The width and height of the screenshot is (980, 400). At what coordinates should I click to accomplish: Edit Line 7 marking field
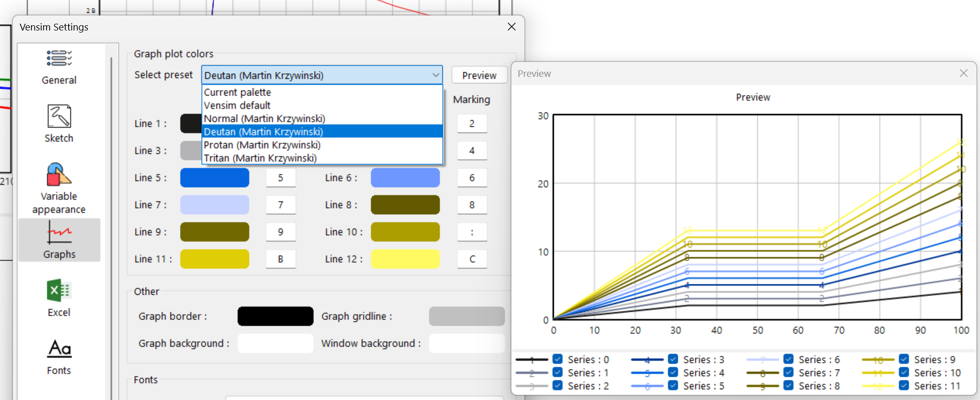pos(281,205)
